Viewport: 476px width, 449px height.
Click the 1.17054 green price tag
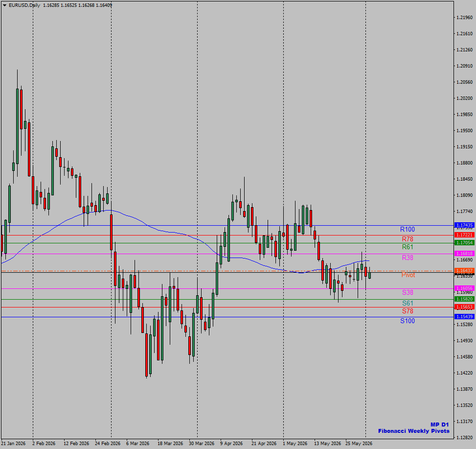464,243
